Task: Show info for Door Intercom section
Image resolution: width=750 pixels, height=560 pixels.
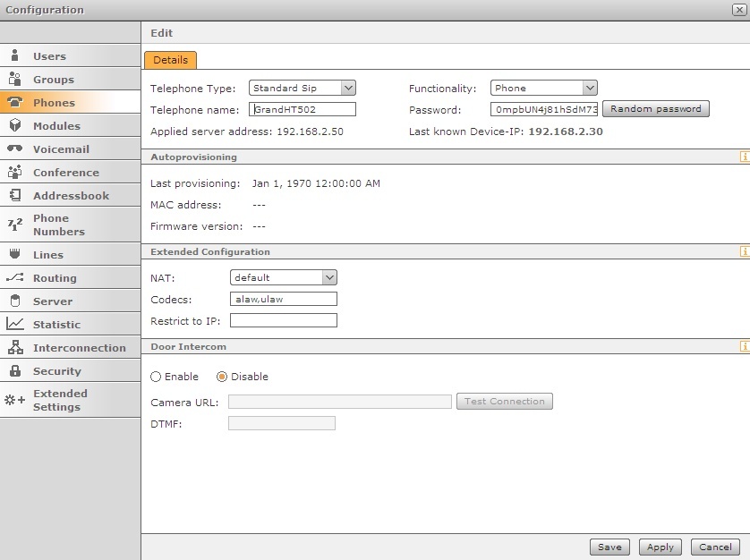Action: [745, 346]
